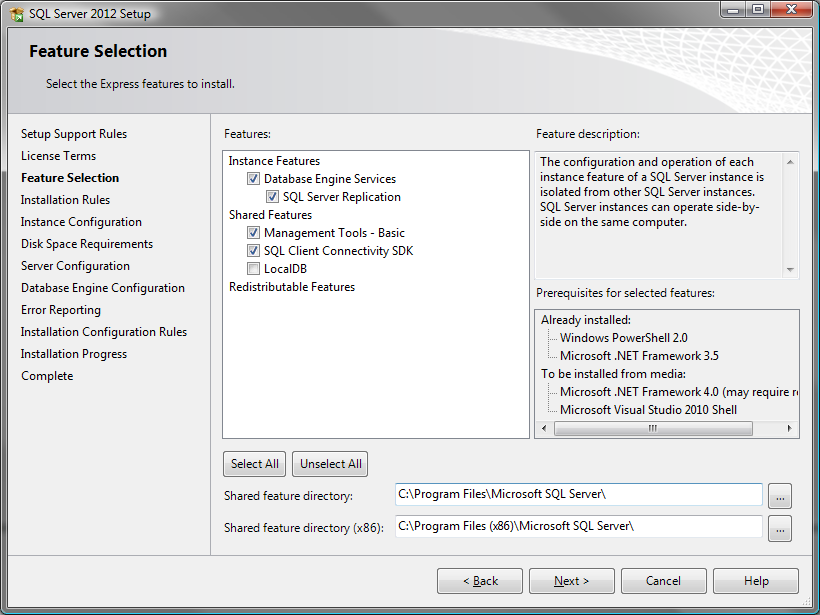Click Unselect All button
Image resolution: width=820 pixels, height=615 pixels.
331,464
